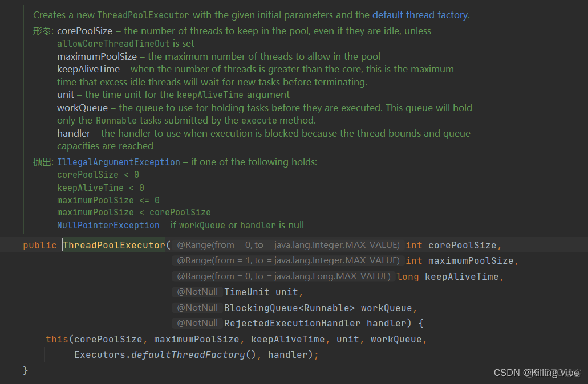Open the default thread factory link
Viewport: 588px width, 384px height.
(x=420, y=15)
